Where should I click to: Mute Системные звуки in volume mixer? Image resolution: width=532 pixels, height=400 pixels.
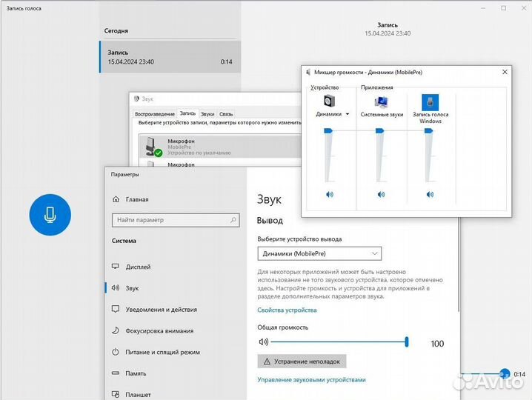381,194
